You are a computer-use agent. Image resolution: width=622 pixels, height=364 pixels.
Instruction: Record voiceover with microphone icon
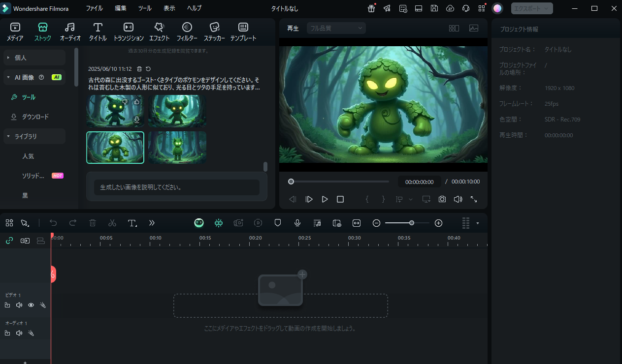[297, 223]
